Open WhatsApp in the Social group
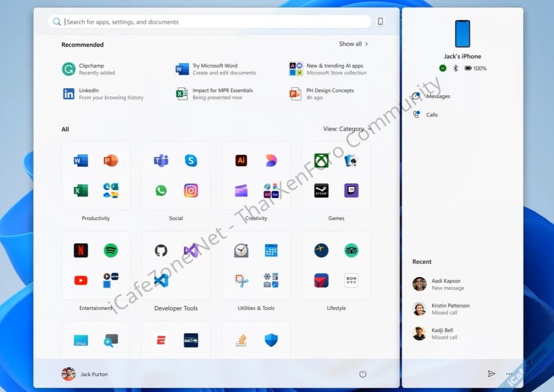Viewport: 554px width, 392px height. click(x=160, y=190)
